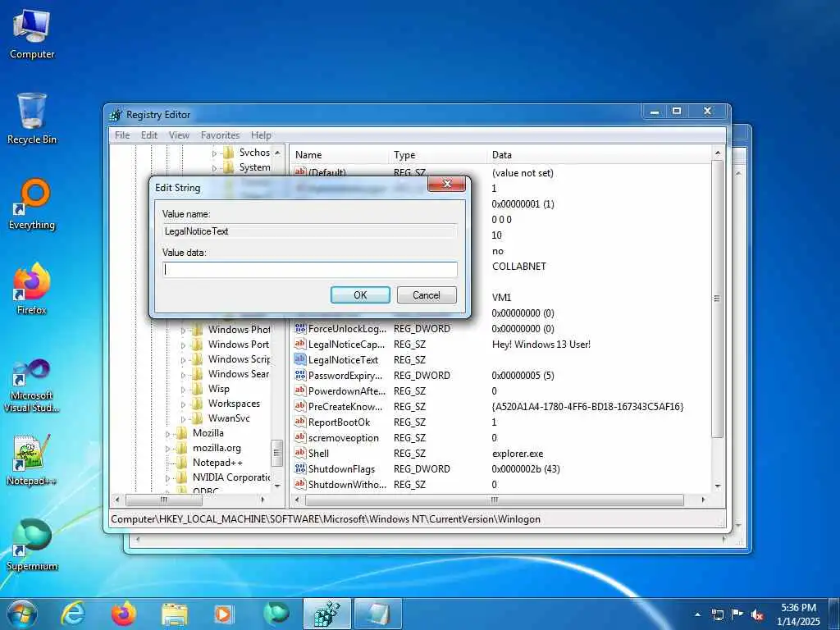Cancel the Edit String dialog
This screenshot has height=630, width=840.
click(427, 295)
